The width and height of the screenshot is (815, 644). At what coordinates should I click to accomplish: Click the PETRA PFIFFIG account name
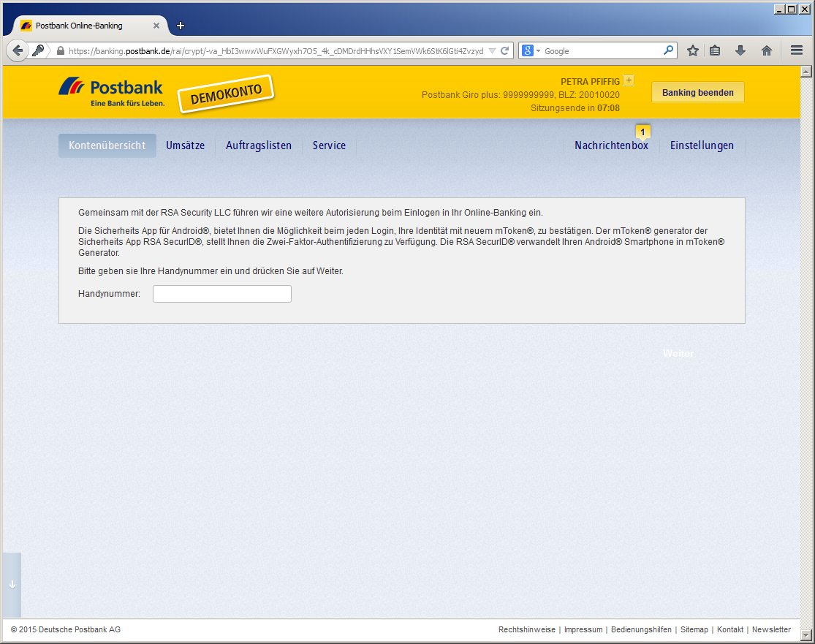(590, 82)
